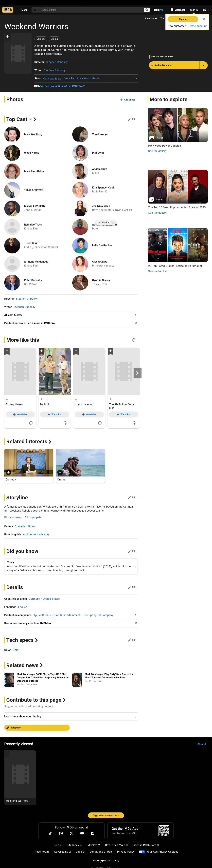
Task: Add Home Invasion via poster plus icon
Action: 76,351
